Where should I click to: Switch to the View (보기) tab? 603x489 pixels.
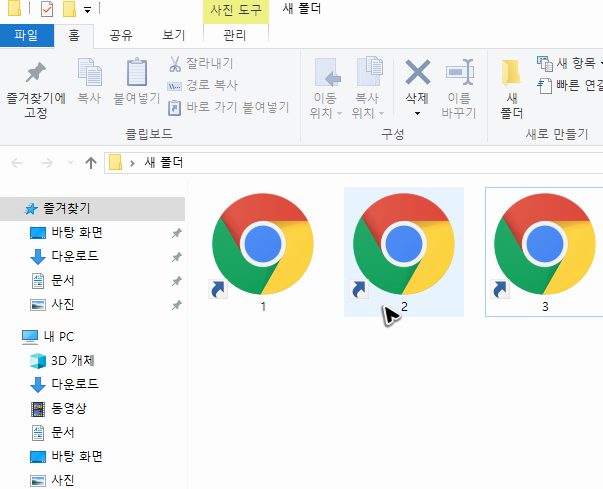click(x=174, y=35)
